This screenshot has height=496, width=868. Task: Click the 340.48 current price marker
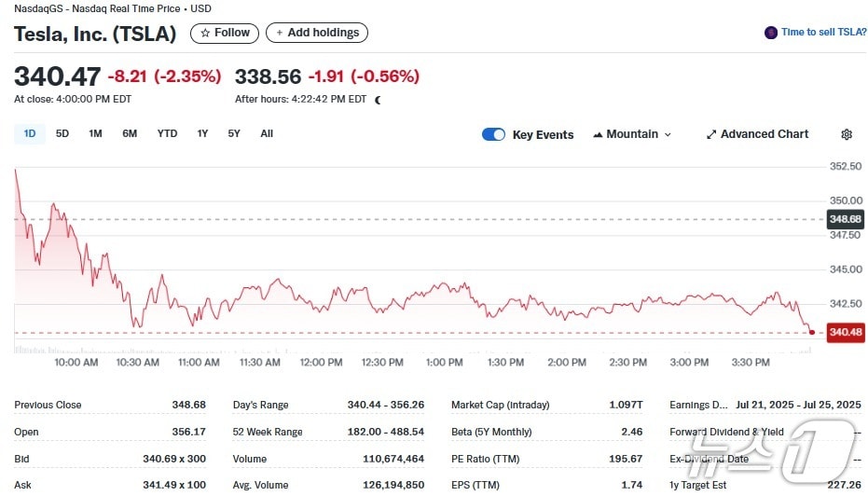(845, 333)
